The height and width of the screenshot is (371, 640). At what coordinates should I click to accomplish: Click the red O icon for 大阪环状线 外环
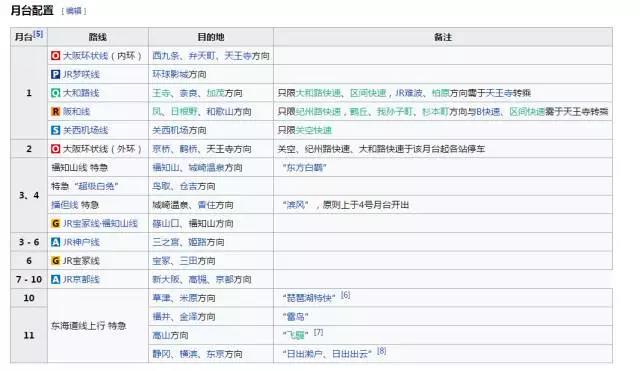pyautogui.click(x=56, y=149)
